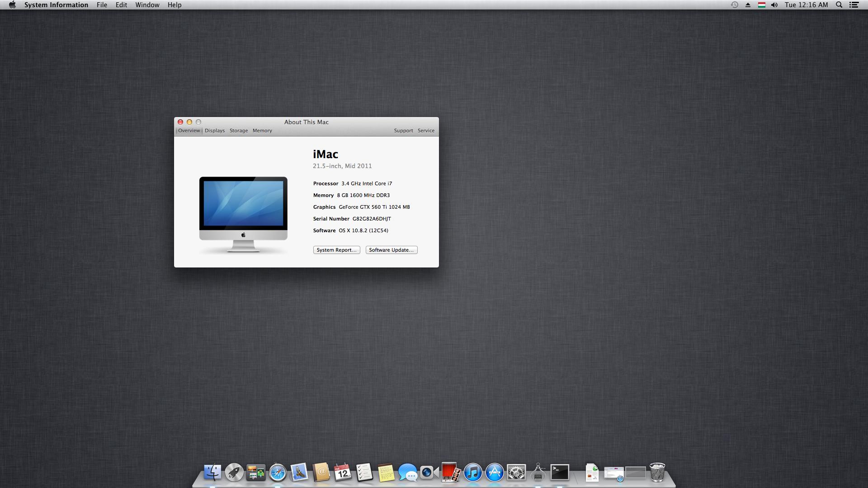
Task: Launch Launchpad from the dock
Action: tap(234, 473)
